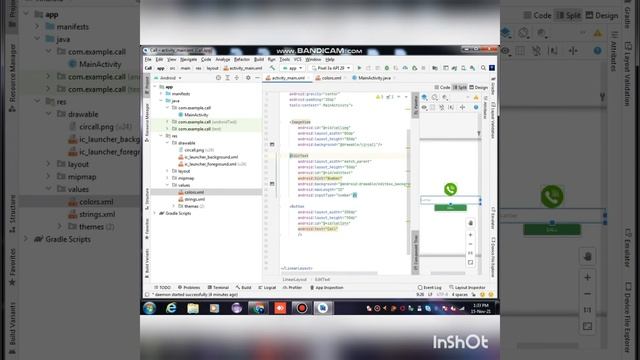This screenshot has height=360, width=640.
Task: Click the code editor horizontal scrollbar
Action: (329, 273)
